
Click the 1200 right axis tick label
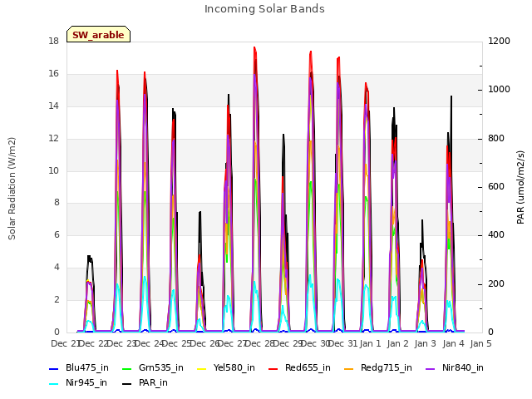click(499, 41)
